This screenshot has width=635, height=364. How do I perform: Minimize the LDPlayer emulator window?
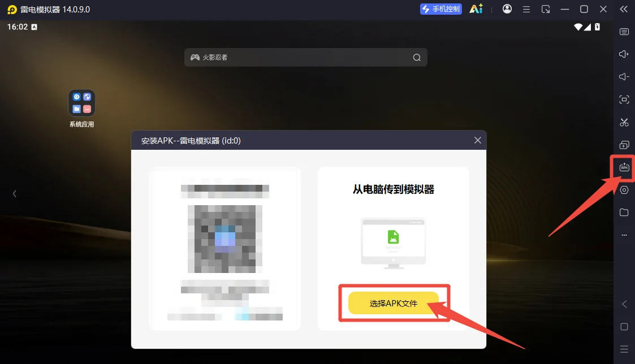[x=565, y=9]
